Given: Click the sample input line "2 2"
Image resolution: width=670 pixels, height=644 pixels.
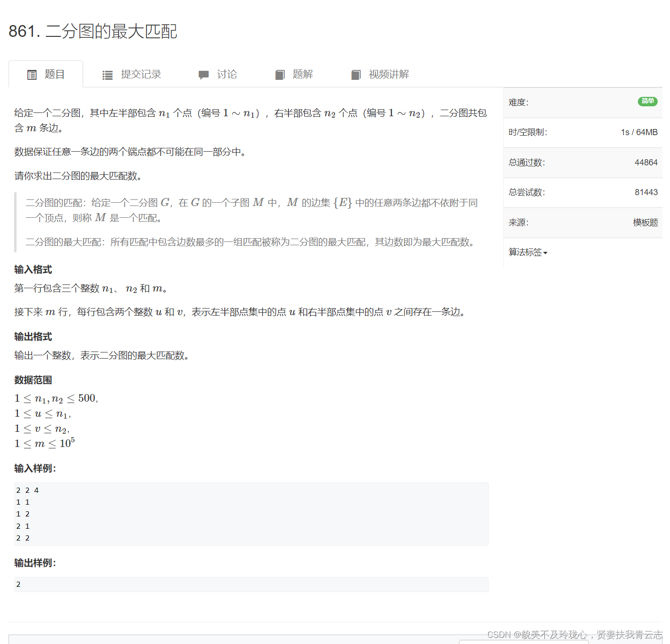Looking at the screenshot, I should 23,538.
